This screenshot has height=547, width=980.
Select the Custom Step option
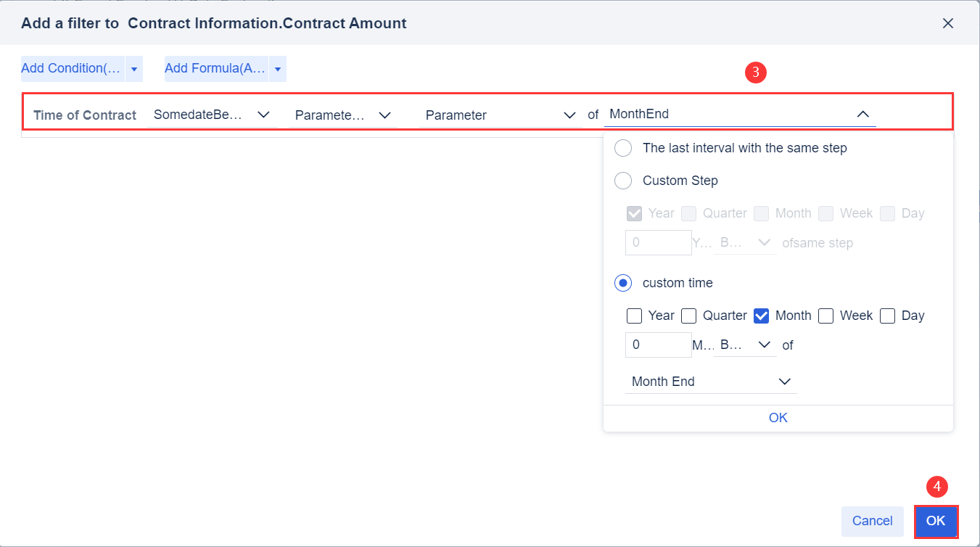point(623,181)
